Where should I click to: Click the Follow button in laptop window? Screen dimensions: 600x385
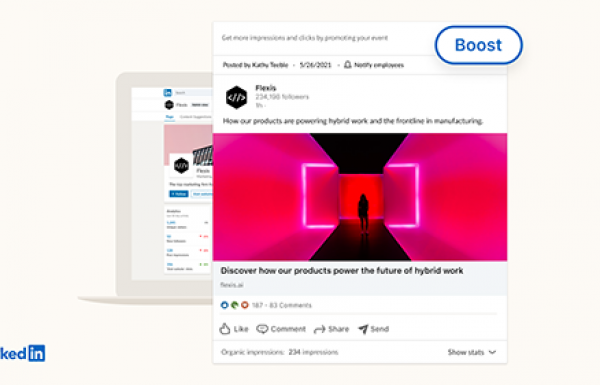coord(179,194)
